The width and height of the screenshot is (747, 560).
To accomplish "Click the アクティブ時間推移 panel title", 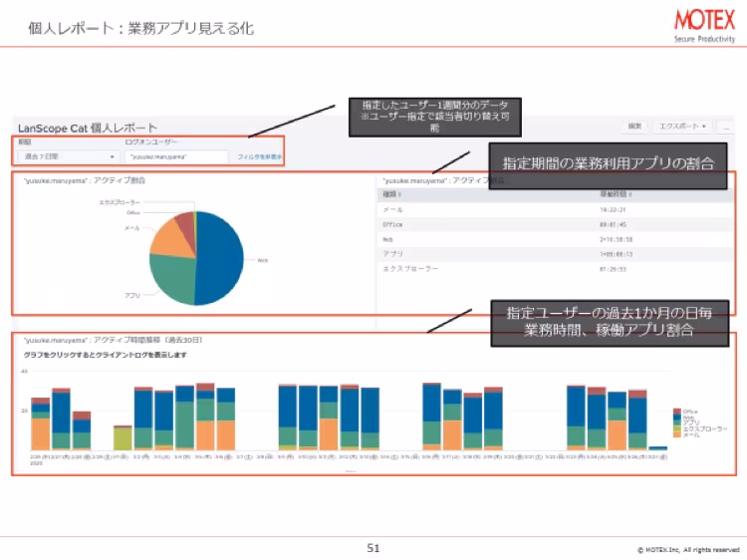I will click(x=113, y=341).
